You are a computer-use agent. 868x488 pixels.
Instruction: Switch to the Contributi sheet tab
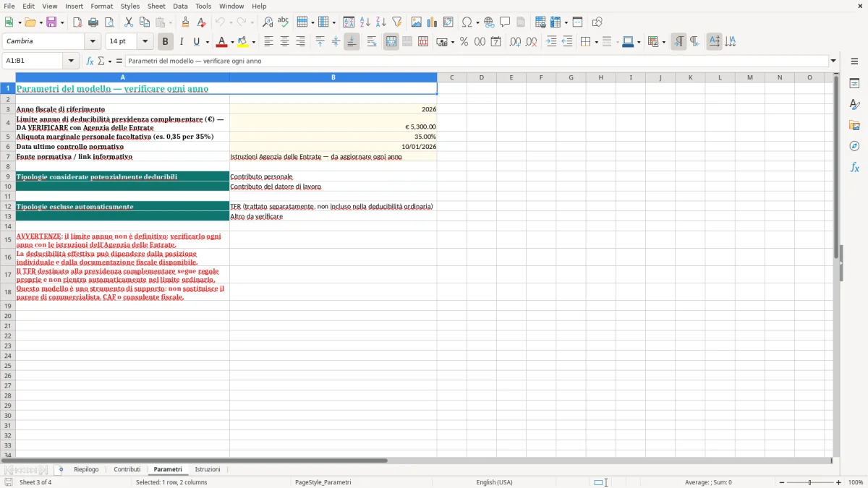pyautogui.click(x=127, y=470)
